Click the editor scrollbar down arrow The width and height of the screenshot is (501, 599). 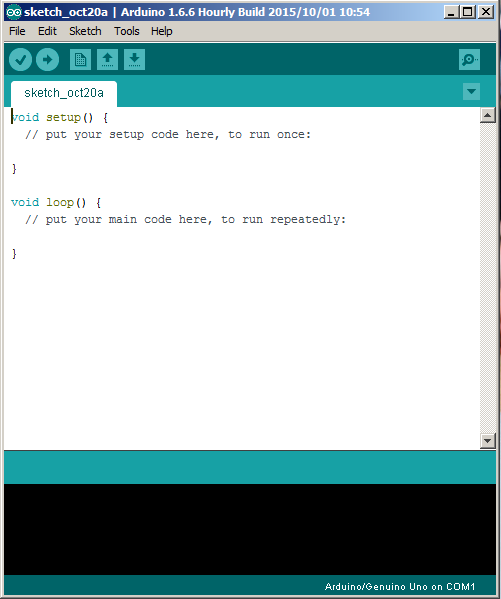click(x=487, y=441)
